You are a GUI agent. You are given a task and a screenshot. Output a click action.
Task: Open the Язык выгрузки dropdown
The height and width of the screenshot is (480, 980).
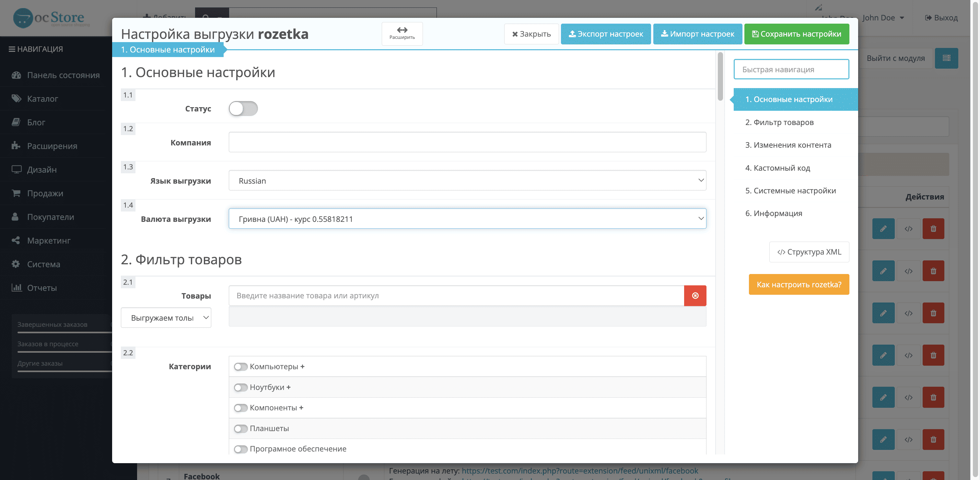click(467, 181)
